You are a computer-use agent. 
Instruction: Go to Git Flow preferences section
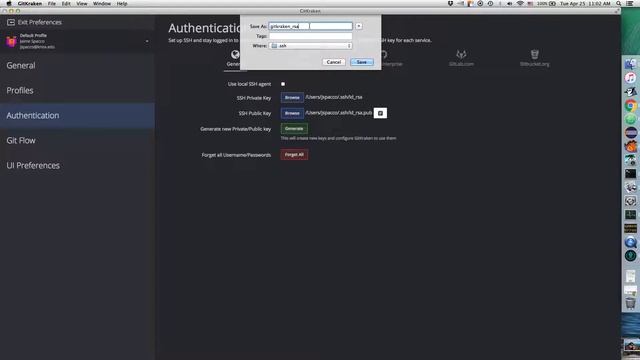77,140
